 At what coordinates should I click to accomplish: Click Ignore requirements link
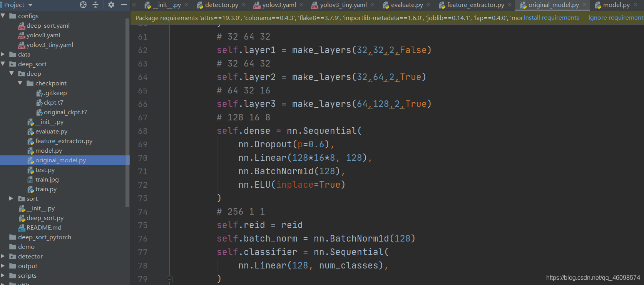616,18
